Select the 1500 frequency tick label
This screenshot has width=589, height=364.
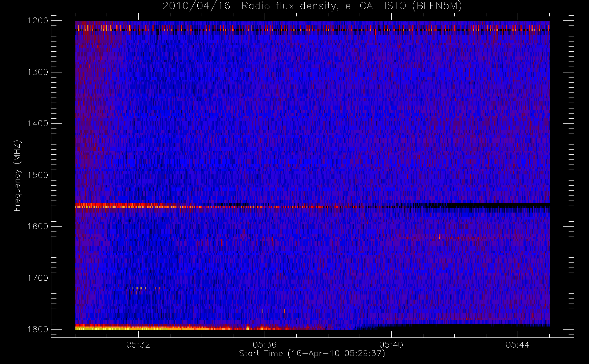tap(38, 175)
